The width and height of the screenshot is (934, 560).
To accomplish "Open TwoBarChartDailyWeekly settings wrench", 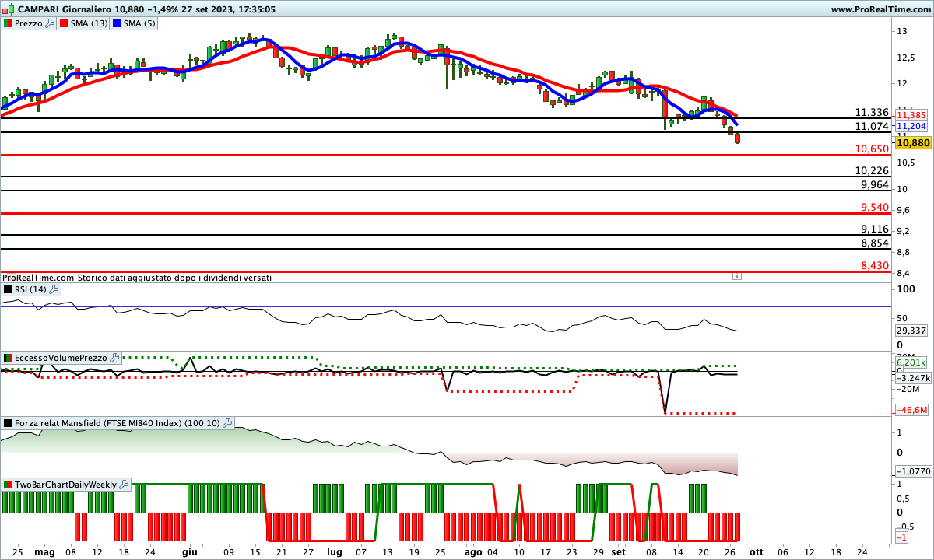I will [125, 485].
